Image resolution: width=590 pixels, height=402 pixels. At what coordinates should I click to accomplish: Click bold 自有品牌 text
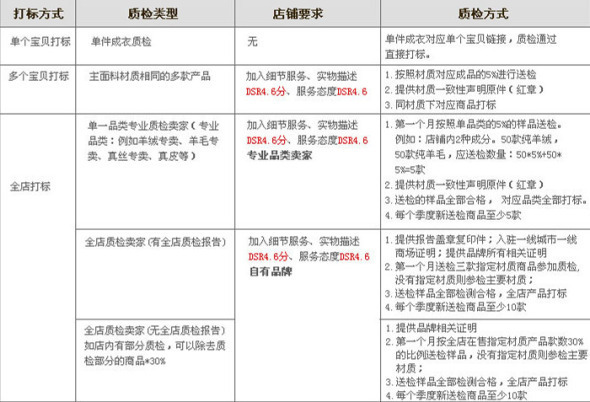271,271
